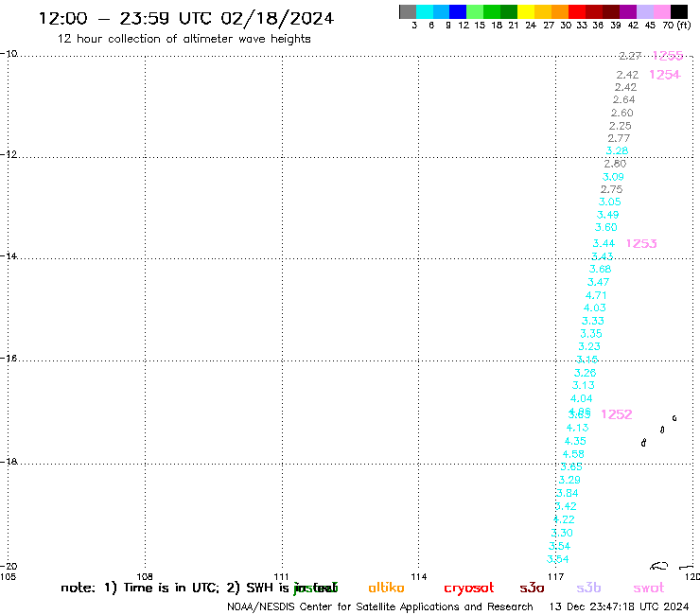Select the pure blue swatch in the legend
This screenshot has width=700, height=615.
point(458,11)
